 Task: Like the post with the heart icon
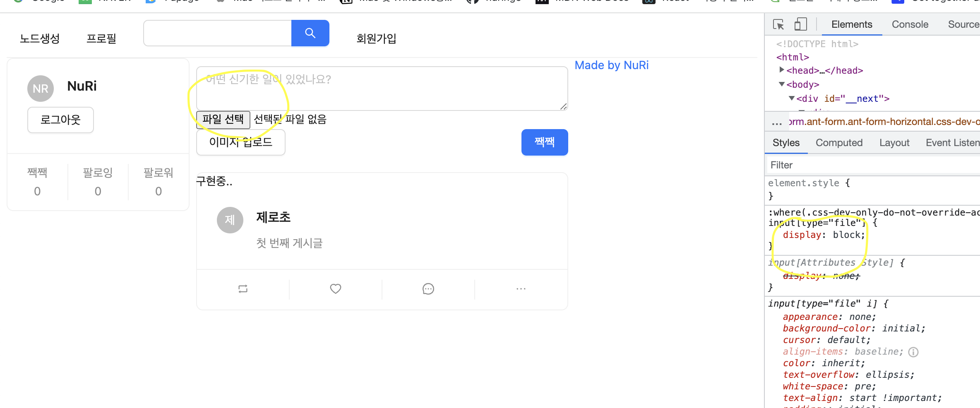click(x=336, y=289)
